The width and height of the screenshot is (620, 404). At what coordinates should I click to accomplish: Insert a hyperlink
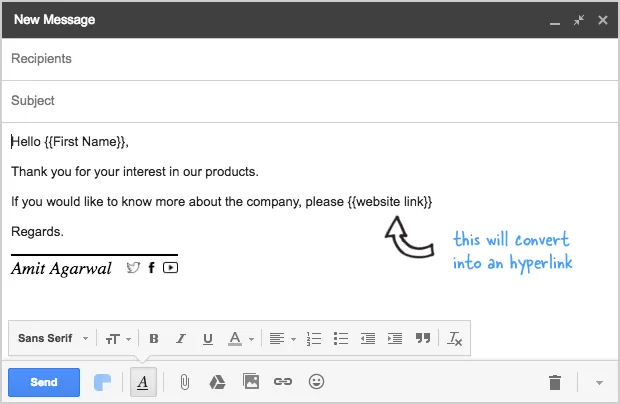pos(283,382)
